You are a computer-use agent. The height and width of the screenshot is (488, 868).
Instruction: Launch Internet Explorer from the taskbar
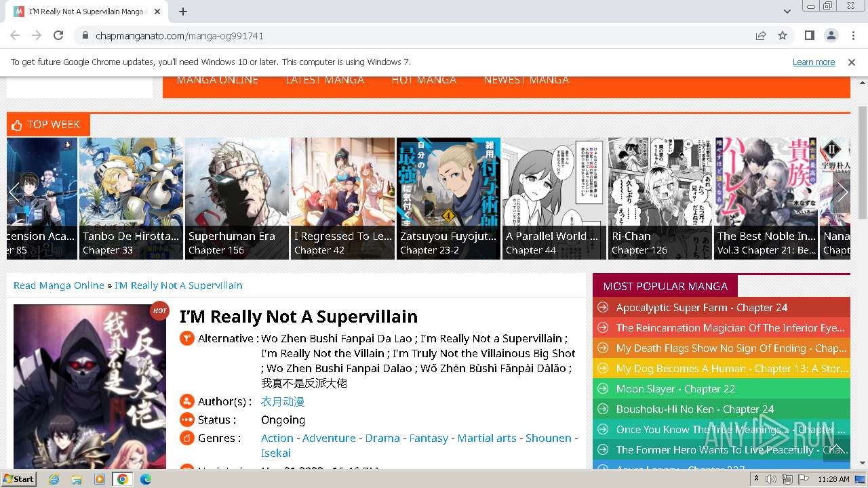tap(54, 479)
